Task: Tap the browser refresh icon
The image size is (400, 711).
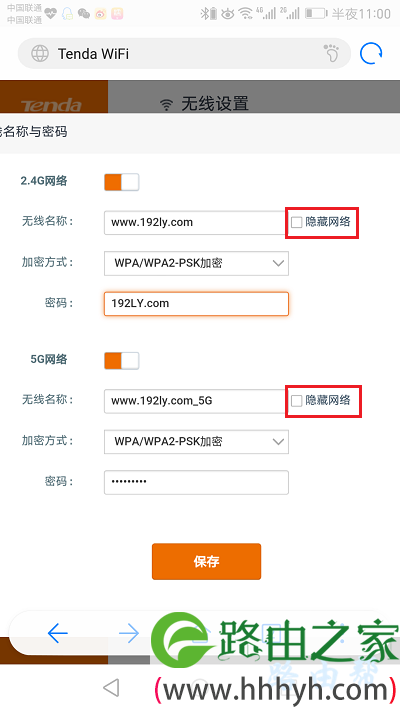Action: click(x=371, y=54)
